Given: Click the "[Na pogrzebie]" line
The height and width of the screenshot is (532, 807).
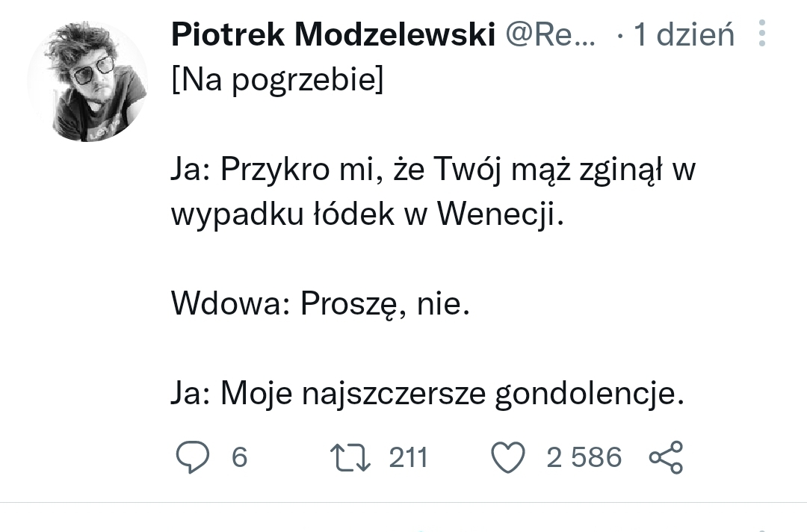Looking at the screenshot, I should pyautogui.click(x=277, y=78).
